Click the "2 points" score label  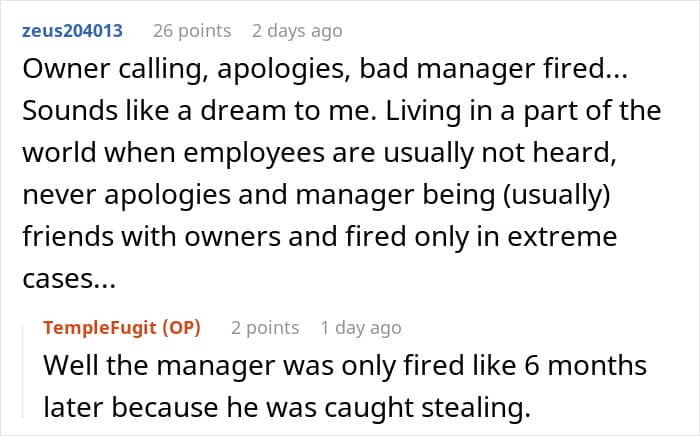265,328
